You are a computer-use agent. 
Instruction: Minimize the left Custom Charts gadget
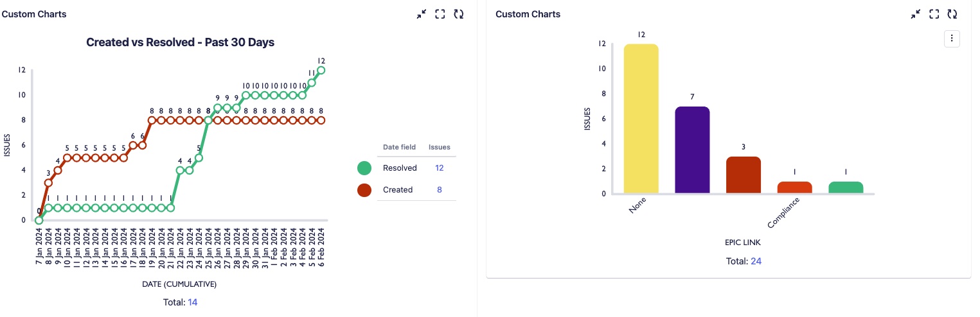pyautogui.click(x=422, y=14)
